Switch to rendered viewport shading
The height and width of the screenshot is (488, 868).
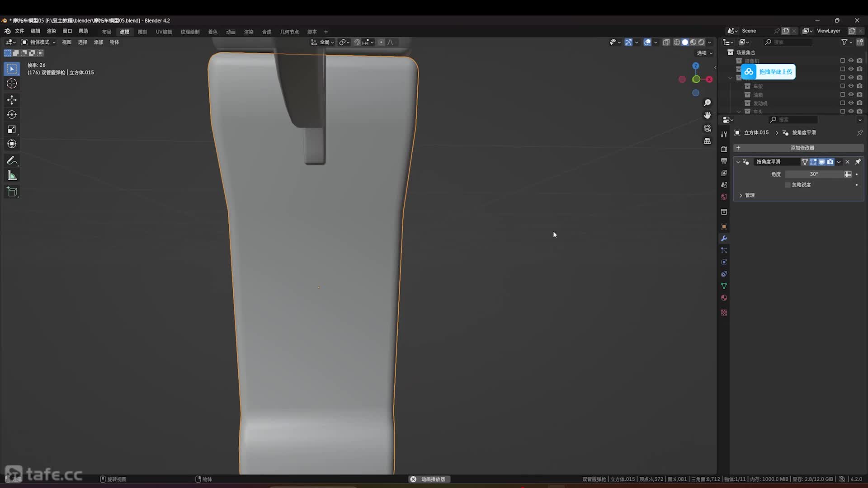click(x=701, y=42)
